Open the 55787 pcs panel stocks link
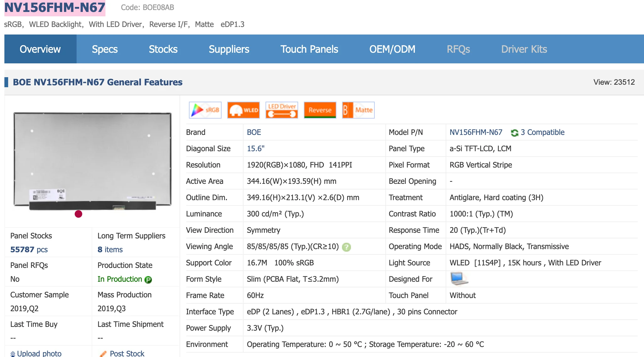This screenshot has width=644, height=357. pyautogui.click(x=29, y=250)
